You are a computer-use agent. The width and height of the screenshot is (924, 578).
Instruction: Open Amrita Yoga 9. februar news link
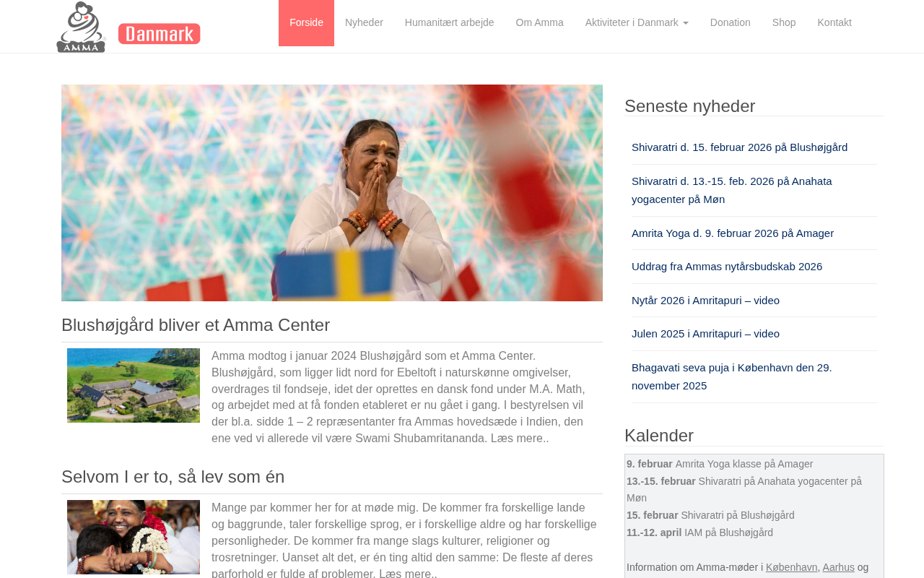click(733, 233)
